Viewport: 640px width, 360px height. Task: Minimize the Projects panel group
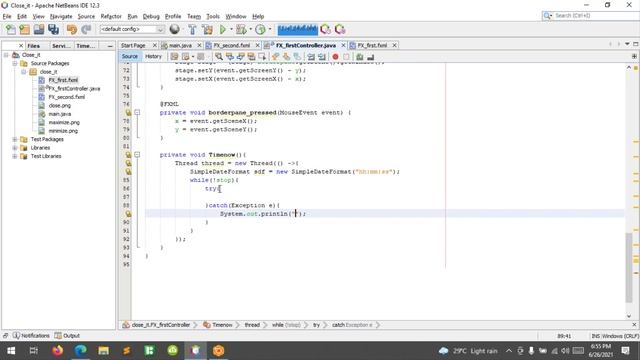[110, 46]
